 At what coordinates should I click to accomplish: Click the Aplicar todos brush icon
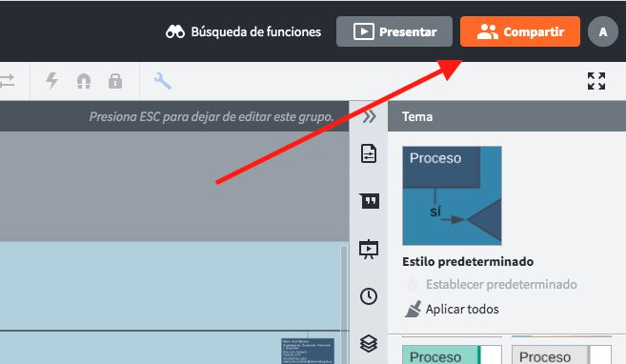[413, 309]
